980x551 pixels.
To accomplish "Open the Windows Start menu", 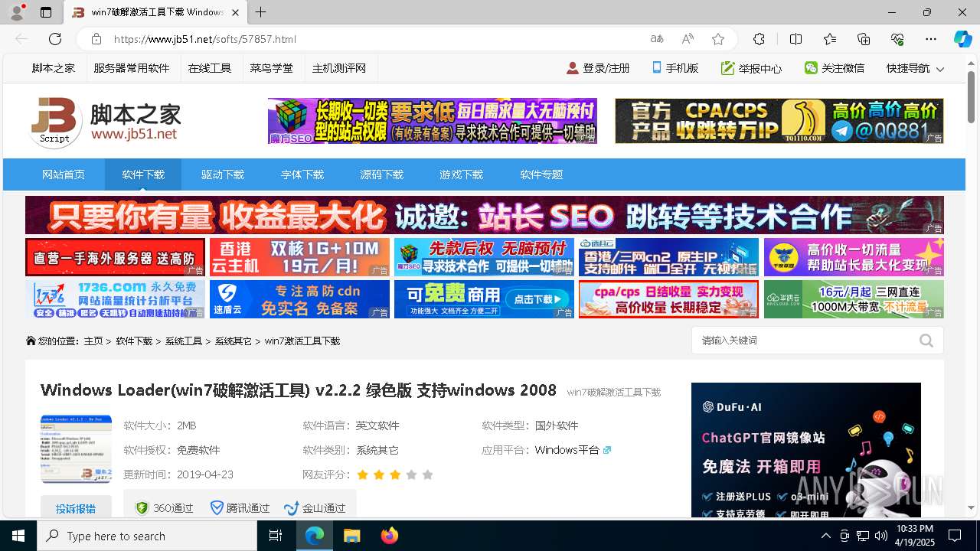I will 18,536.
